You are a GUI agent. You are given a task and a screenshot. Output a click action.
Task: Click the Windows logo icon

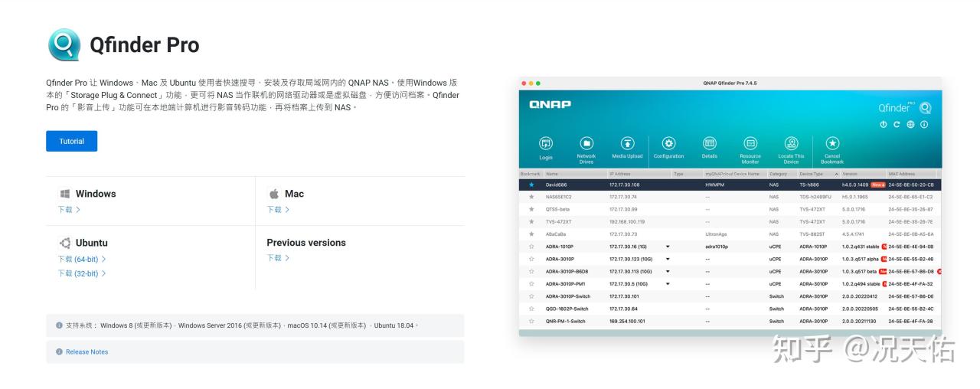[x=65, y=194]
